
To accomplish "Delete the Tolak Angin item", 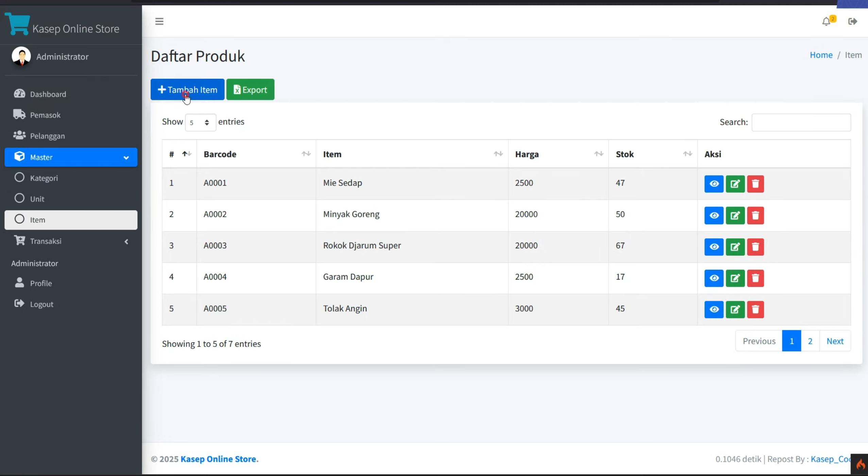I will pyautogui.click(x=755, y=309).
